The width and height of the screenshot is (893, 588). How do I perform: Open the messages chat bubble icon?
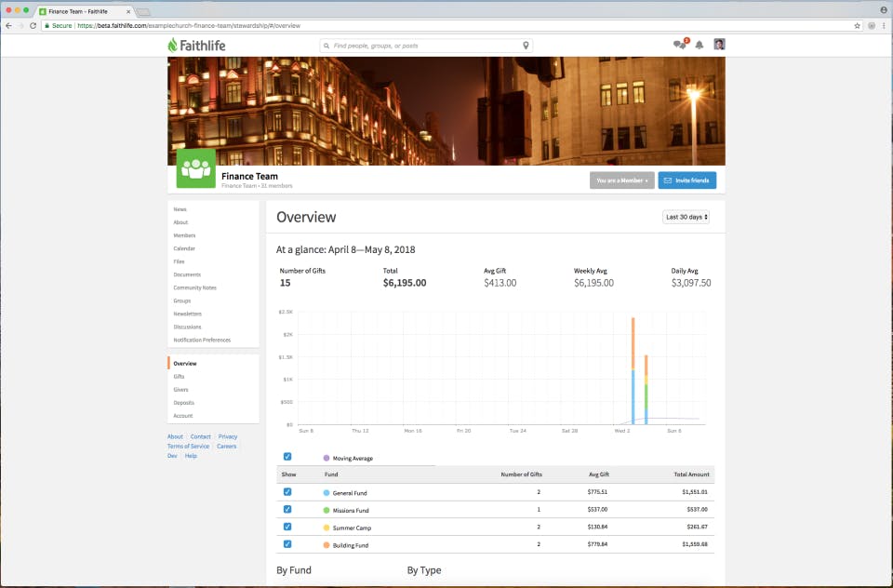coord(679,45)
